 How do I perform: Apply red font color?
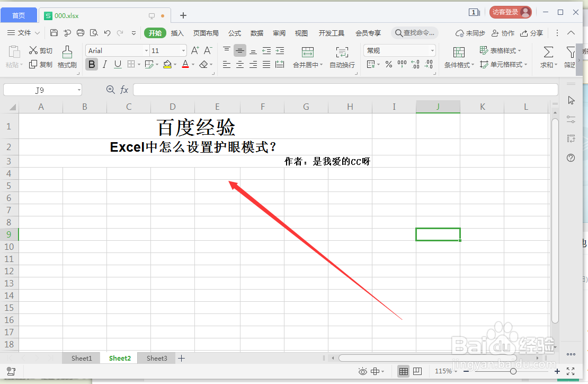(x=185, y=65)
